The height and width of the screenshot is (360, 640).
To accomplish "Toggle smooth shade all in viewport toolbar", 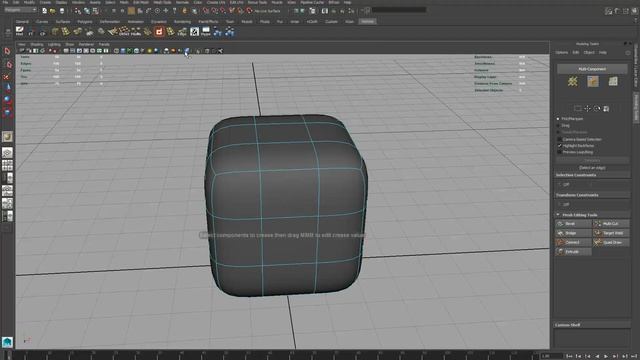I will (x=123, y=51).
